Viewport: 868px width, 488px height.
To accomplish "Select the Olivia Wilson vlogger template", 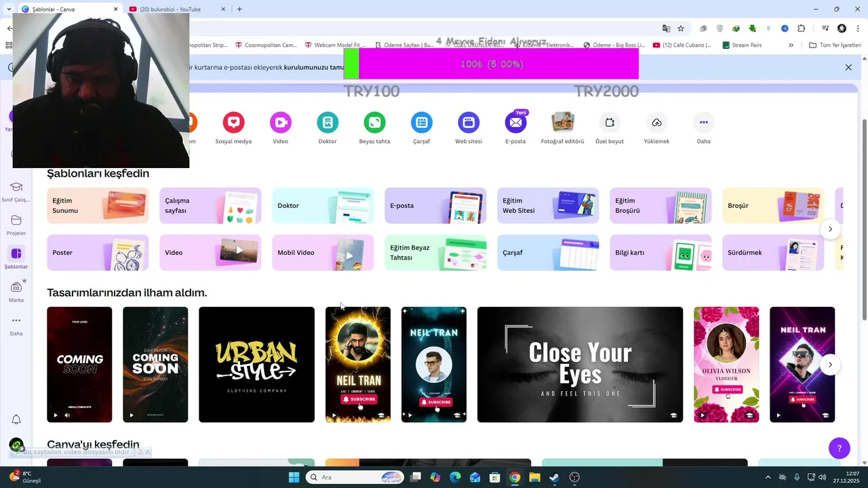I will [x=726, y=365].
